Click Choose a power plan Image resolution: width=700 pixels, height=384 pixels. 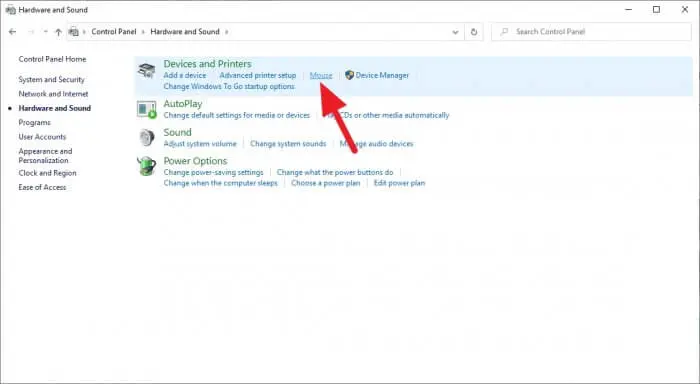coord(325,183)
